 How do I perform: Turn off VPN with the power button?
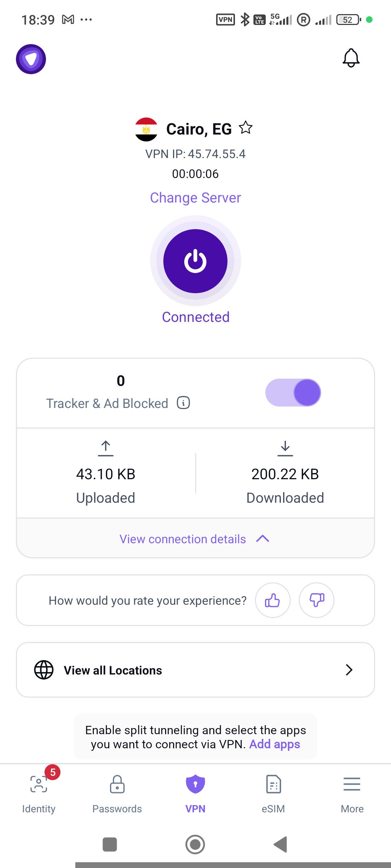click(x=195, y=261)
